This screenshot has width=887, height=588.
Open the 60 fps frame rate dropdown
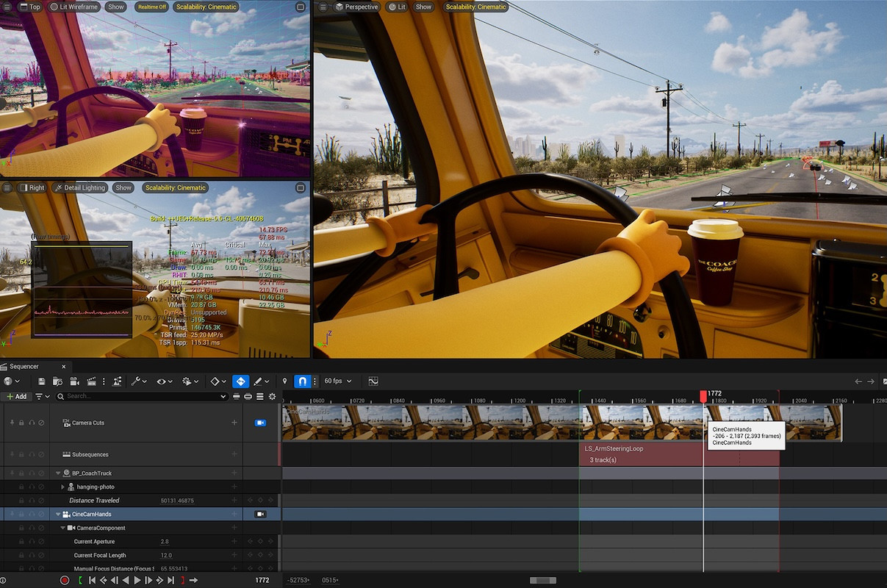pyautogui.click(x=338, y=381)
